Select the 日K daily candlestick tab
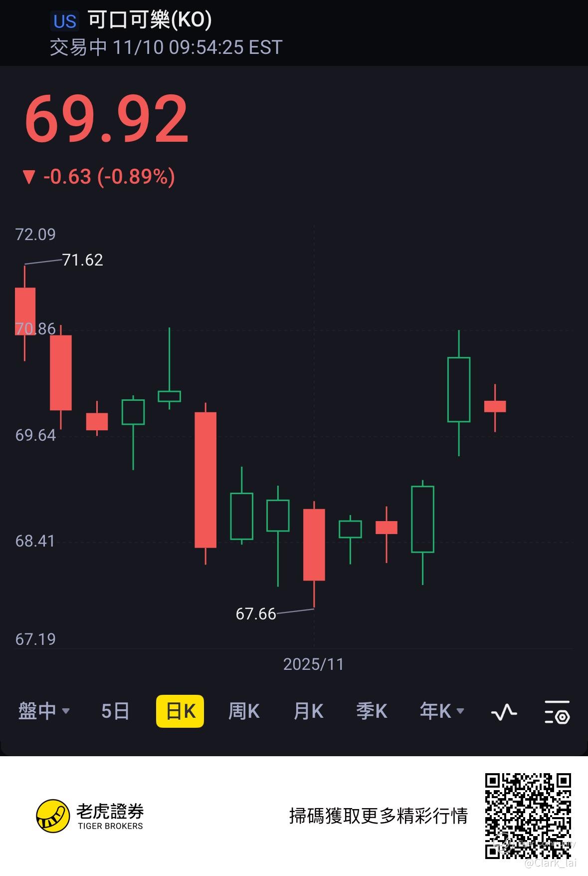588x876 pixels. 180,711
